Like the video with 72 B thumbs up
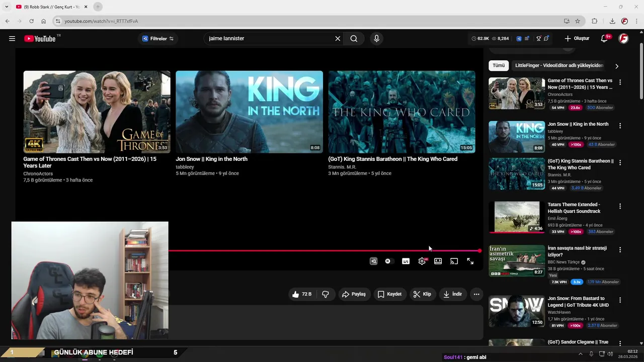The image size is (644, 362). tap(302, 294)
